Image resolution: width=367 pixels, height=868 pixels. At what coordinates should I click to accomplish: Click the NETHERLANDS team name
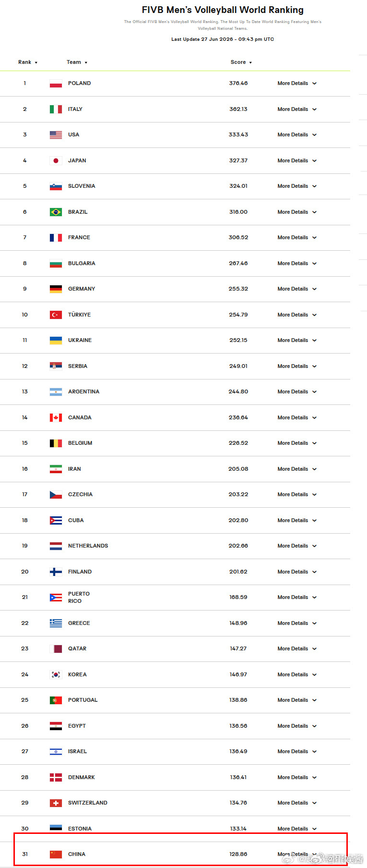click(x=88, y=546)
